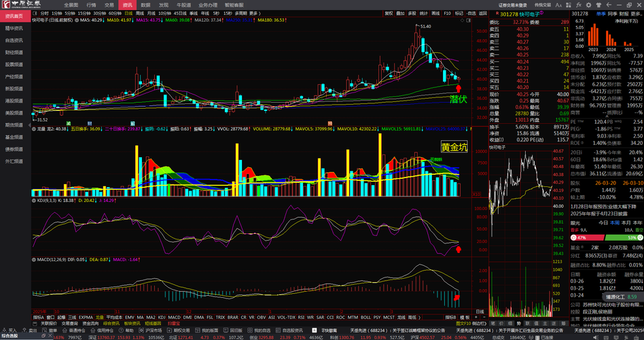Open the 交易 top menu
644x340 pixels.
109,5
